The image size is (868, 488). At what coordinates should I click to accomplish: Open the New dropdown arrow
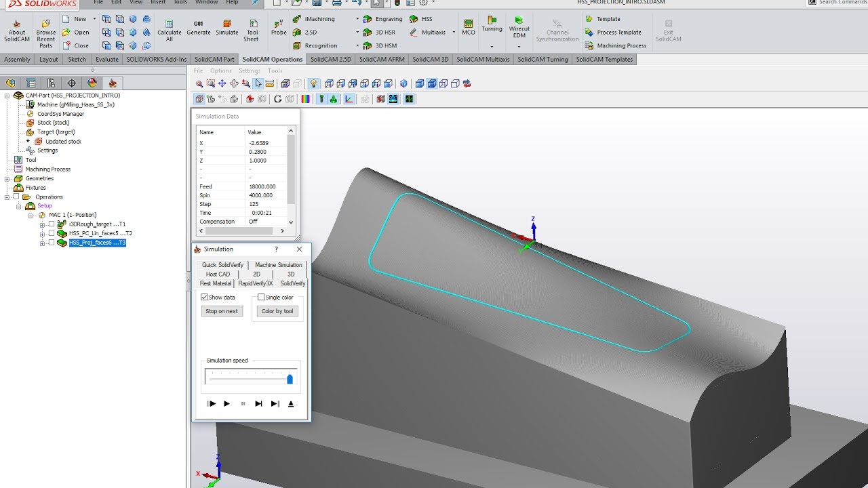(93, 19)
